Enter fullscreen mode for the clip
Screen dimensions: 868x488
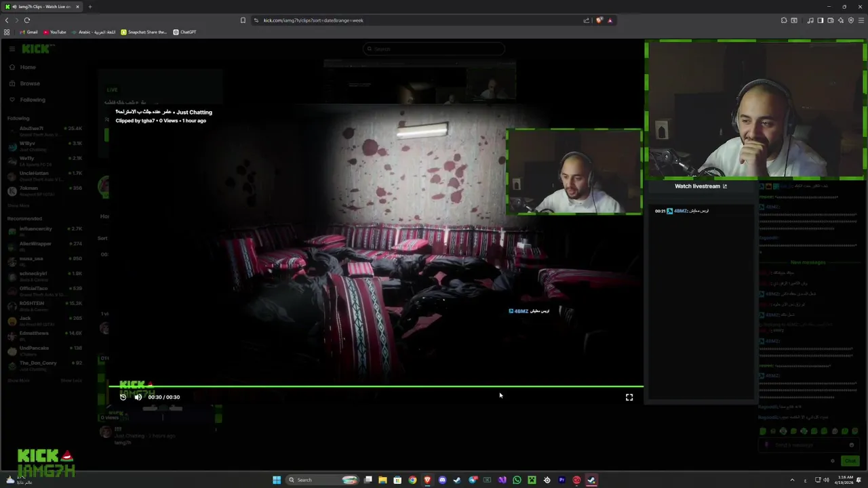point(629,397)
